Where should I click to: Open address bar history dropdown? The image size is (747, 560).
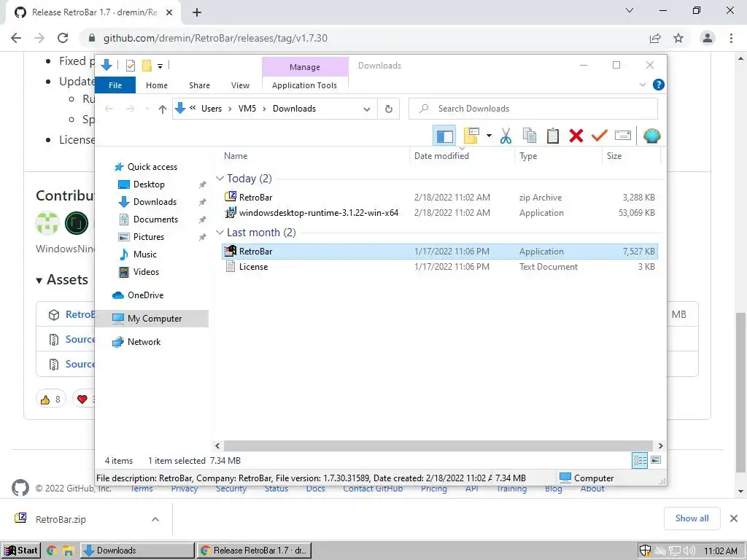pyautogui.click(x=366, y=109)
